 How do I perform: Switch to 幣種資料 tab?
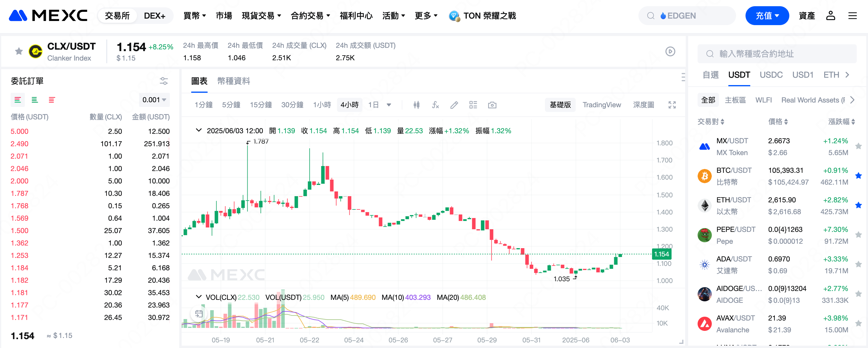(233, 81)
